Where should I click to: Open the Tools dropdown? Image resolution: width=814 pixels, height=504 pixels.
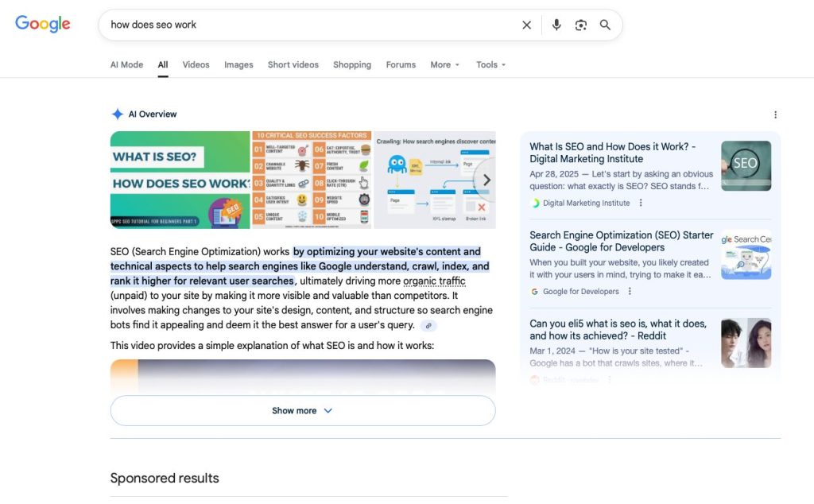[490, 65]
